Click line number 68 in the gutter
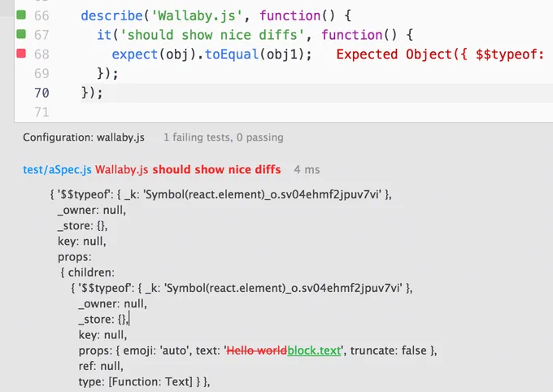This screenshot has height=392, width=553. point(41,54)
